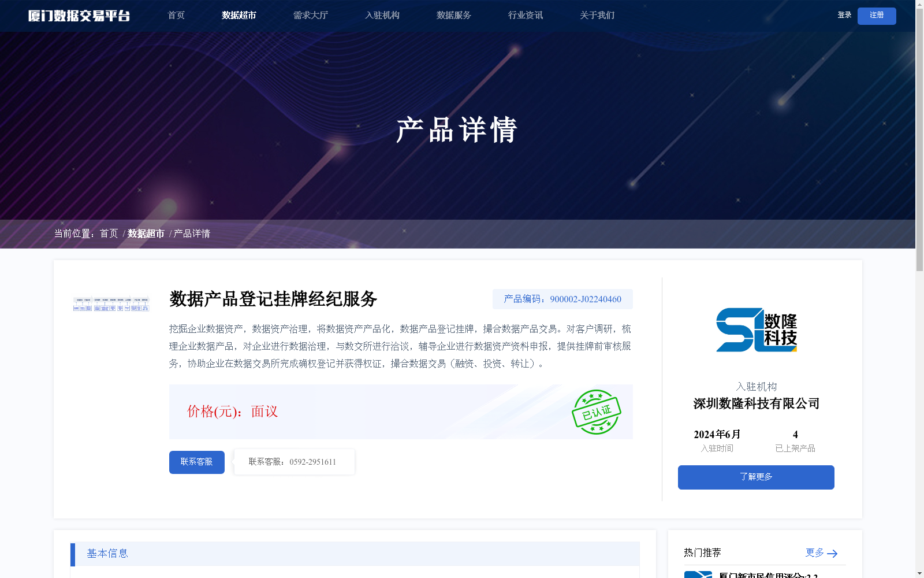
Task: Click the 基本信息 section header
Action: [x=355, y=554]
